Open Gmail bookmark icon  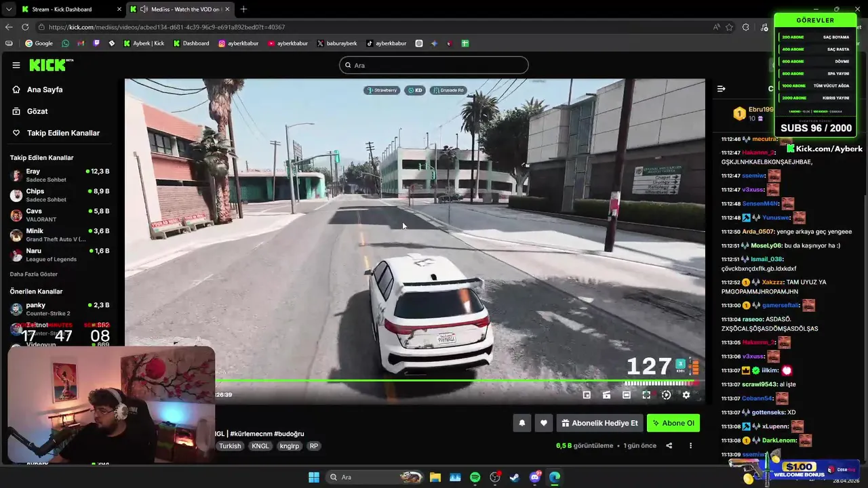(x=81, y=43)
